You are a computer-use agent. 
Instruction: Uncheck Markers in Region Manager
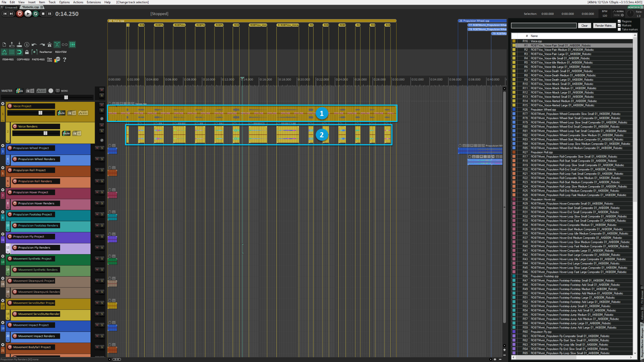[x=619, y=25]
